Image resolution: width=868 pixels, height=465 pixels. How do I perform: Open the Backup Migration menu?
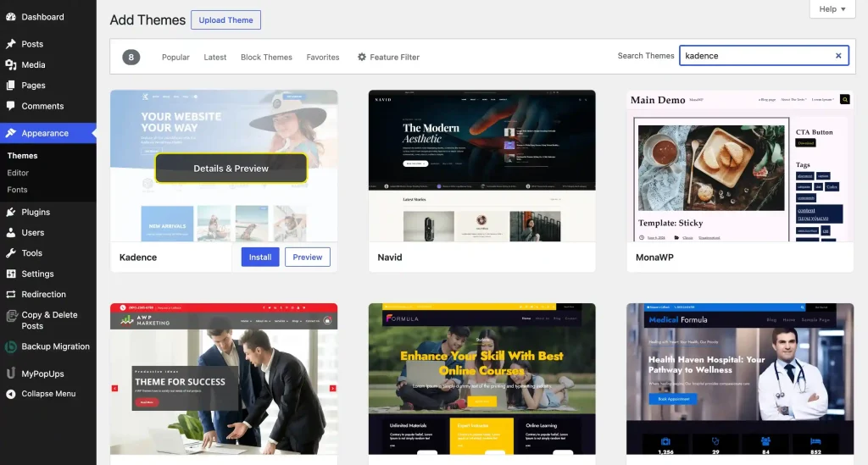point(55,346)
